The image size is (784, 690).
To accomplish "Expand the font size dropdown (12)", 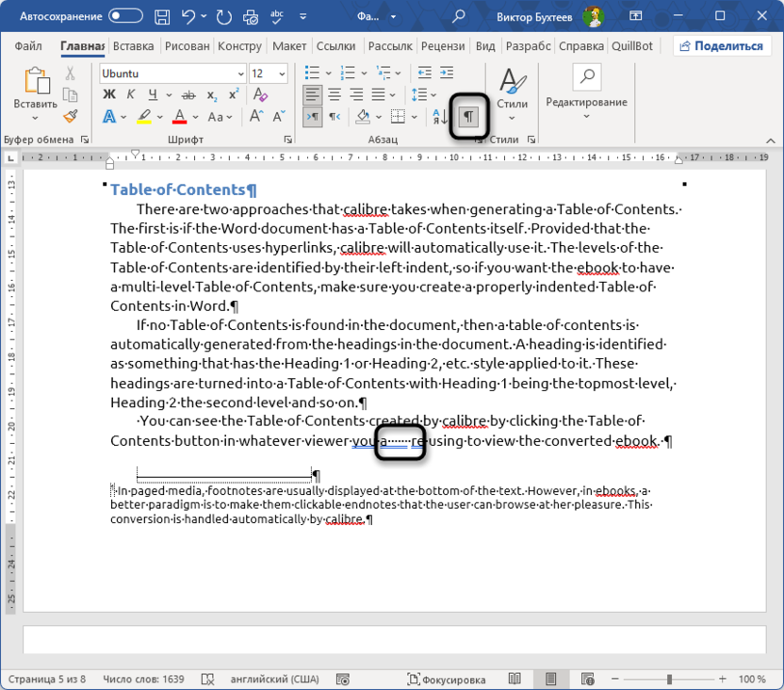I will [282, 73].
